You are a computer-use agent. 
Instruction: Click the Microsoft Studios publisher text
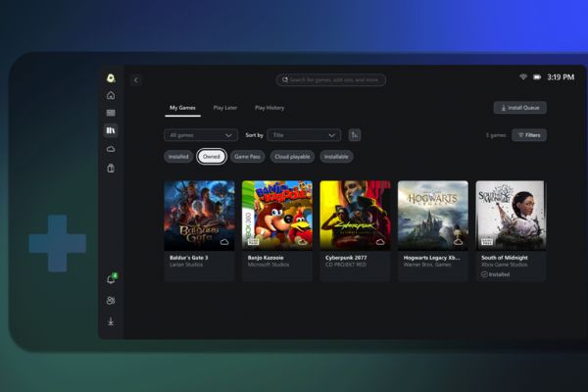click(269, 265)
